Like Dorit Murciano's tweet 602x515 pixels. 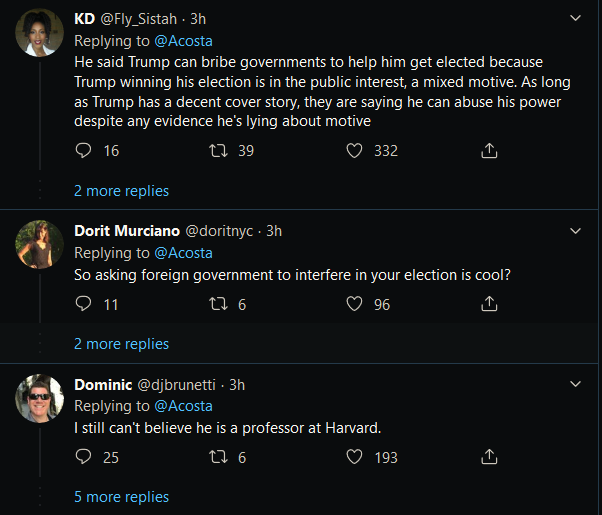[x=354, y=304]
